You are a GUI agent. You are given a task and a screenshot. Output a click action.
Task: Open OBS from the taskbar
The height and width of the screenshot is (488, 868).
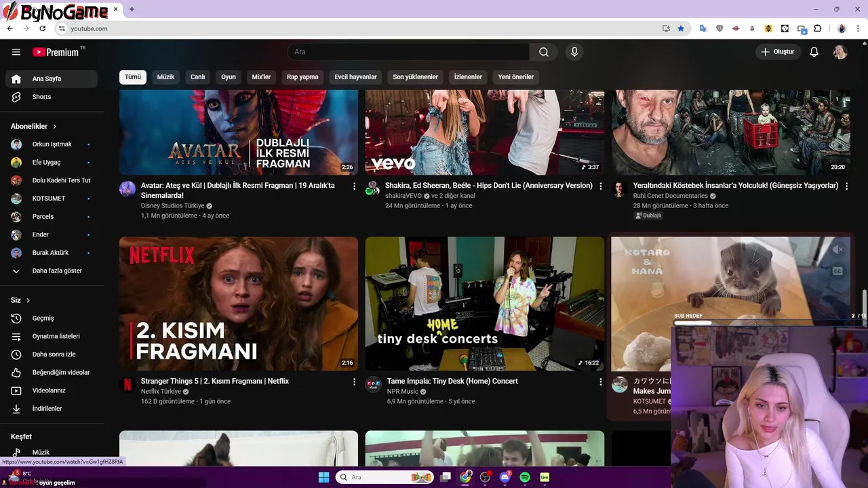coord(485,477)
